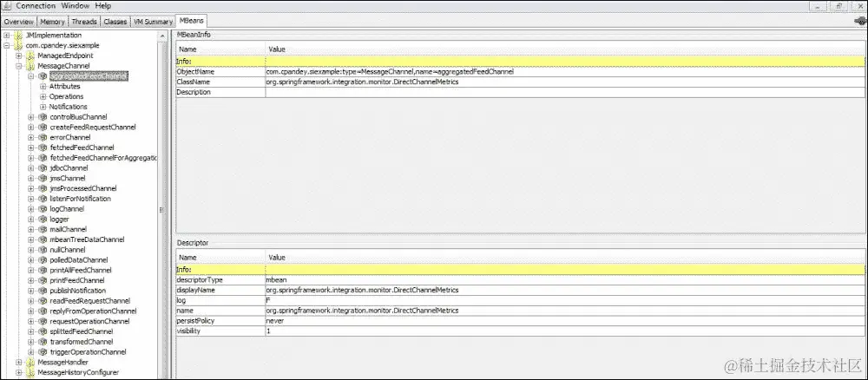This screenshot has width=868, height=380.
Task: Switch to the Overview tab
Action: (x=19, y=22)
